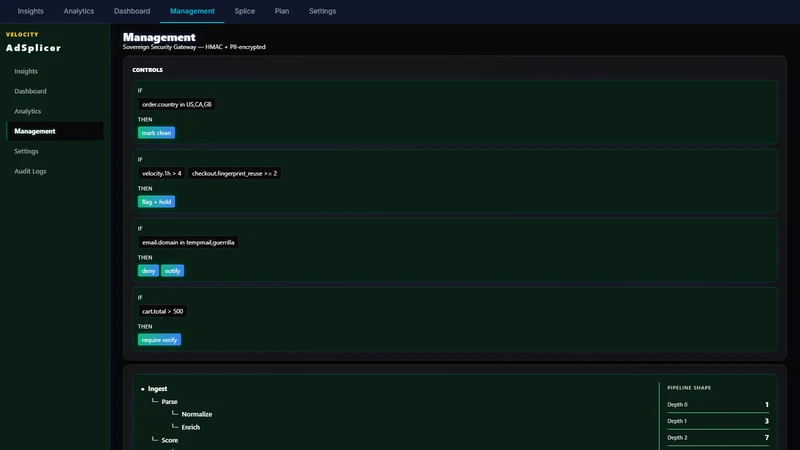Select the Parse tree node
This screenshot has width=800, height=450.
pos(169,402)
